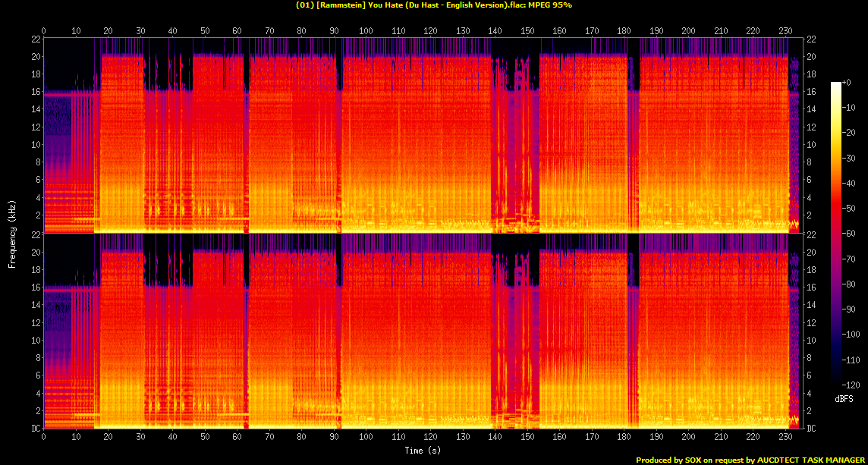868x465 pixels.
Task: Click the 'Produced by SOX' footer text
Action: pyautogui.click(x=750, y=460)
